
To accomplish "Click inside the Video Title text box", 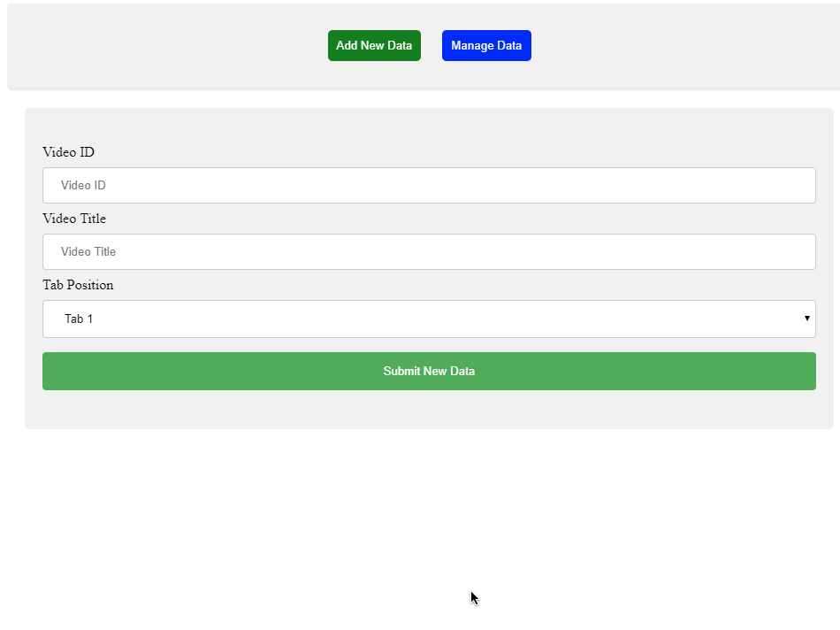I will [x=429, y=252].
